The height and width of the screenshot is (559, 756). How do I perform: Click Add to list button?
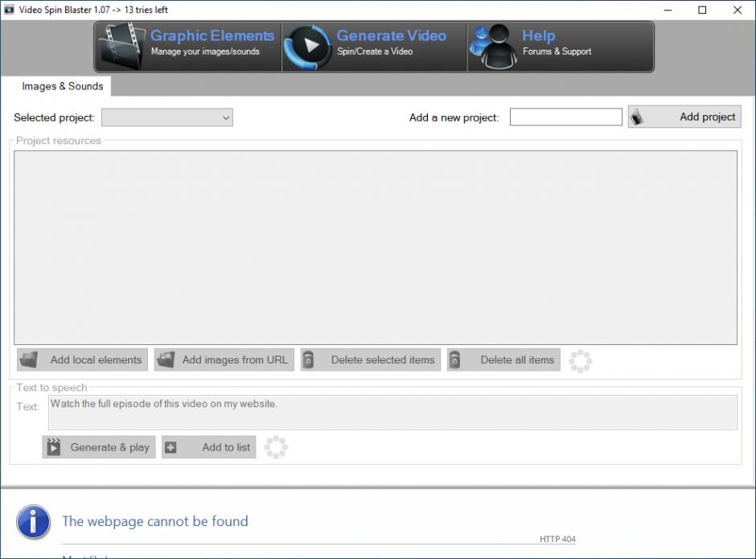209,447
